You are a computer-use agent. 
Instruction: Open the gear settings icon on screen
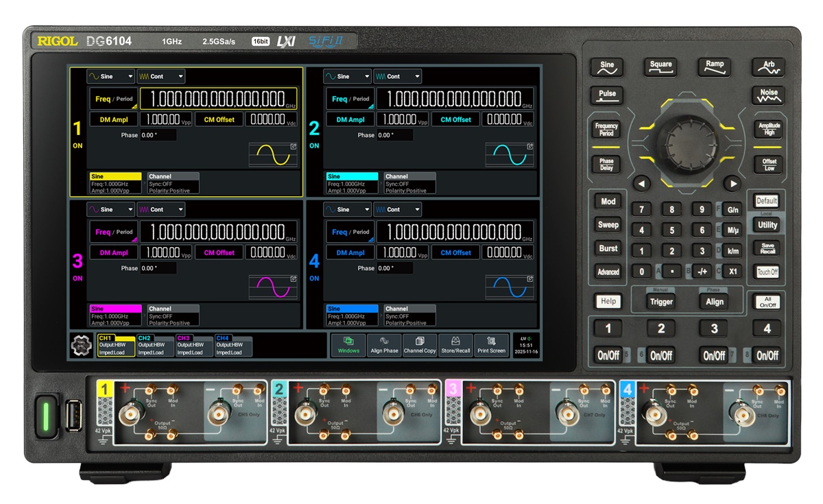point(82,347)
